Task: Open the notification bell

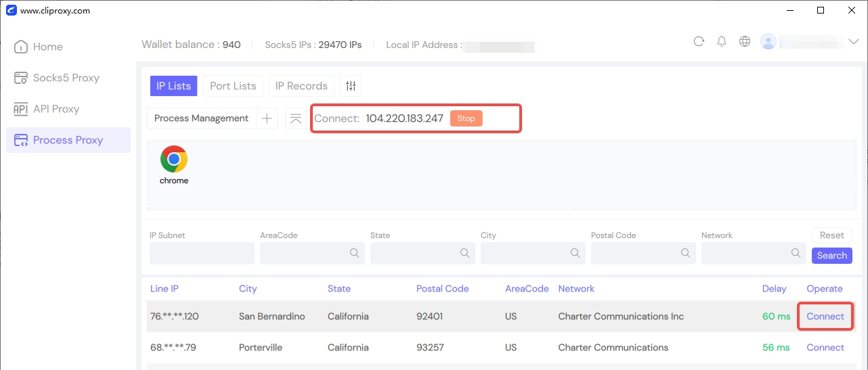Action: [722, 42]
